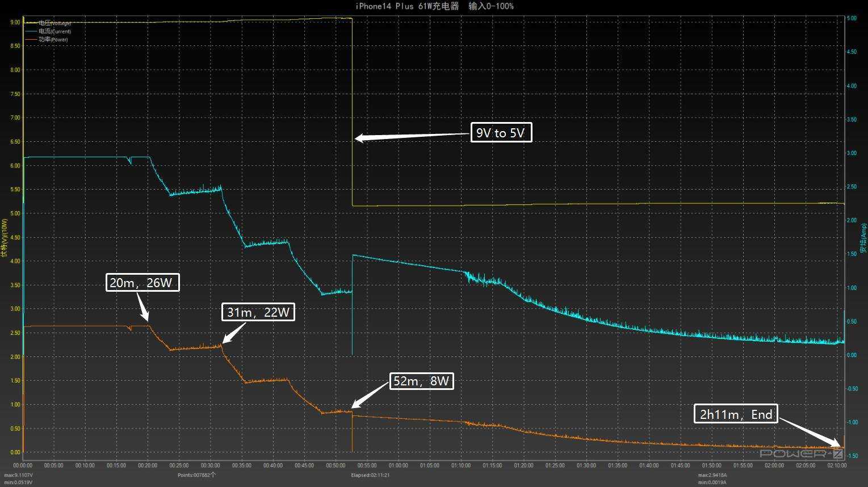
Task: Click the 功率(Power) legend entry
Action: 47,40
